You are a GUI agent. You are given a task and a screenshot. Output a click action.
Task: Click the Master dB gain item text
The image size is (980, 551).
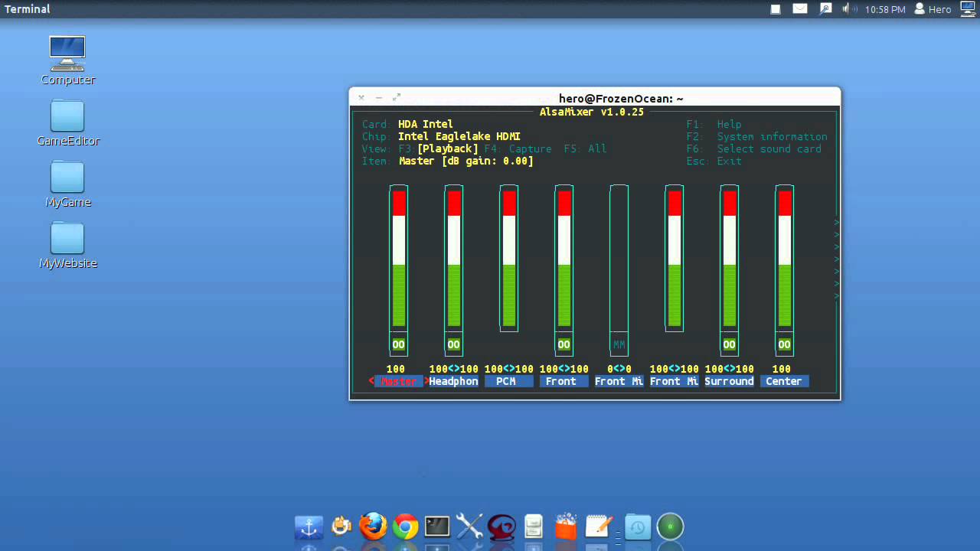point(465,161)
